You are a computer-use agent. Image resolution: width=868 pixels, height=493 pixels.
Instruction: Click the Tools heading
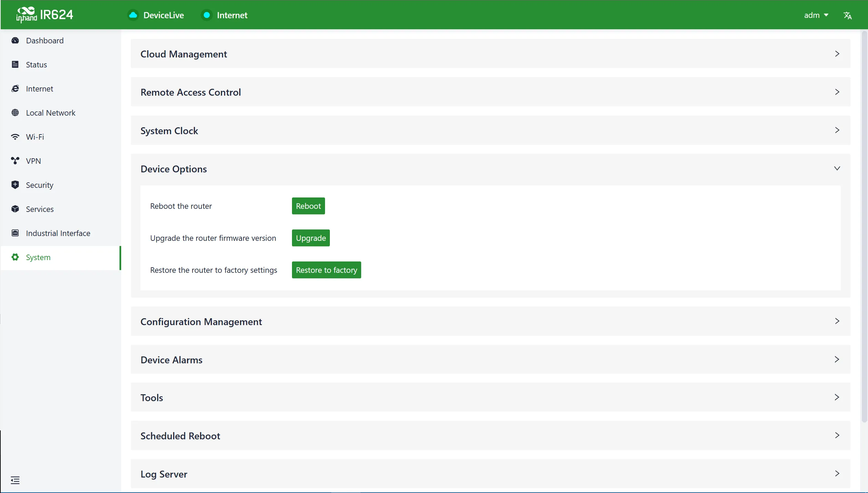151,398
